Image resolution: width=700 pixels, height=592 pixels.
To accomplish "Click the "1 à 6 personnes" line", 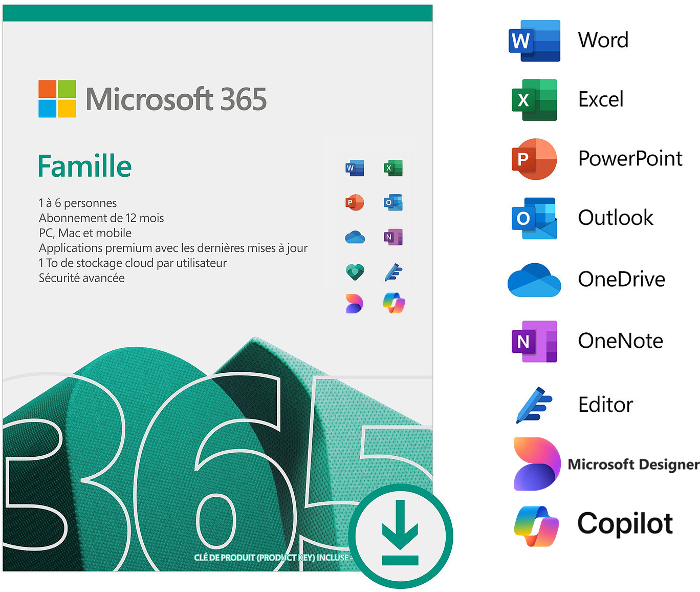I will [x=78, y=203].
